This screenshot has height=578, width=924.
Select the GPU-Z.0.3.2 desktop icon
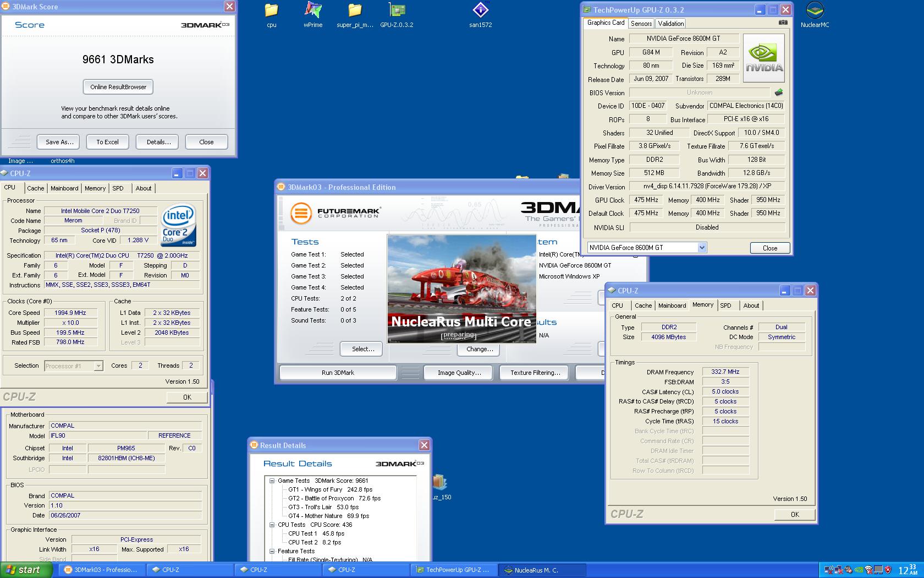click(397, 15)
